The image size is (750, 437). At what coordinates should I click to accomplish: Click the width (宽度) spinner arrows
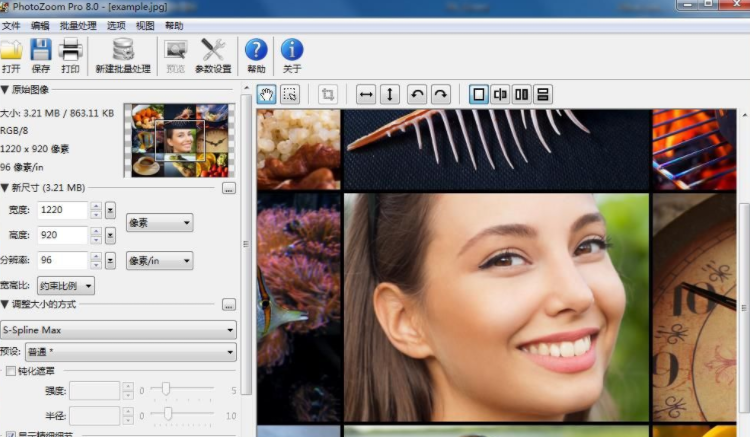[96, 210]
